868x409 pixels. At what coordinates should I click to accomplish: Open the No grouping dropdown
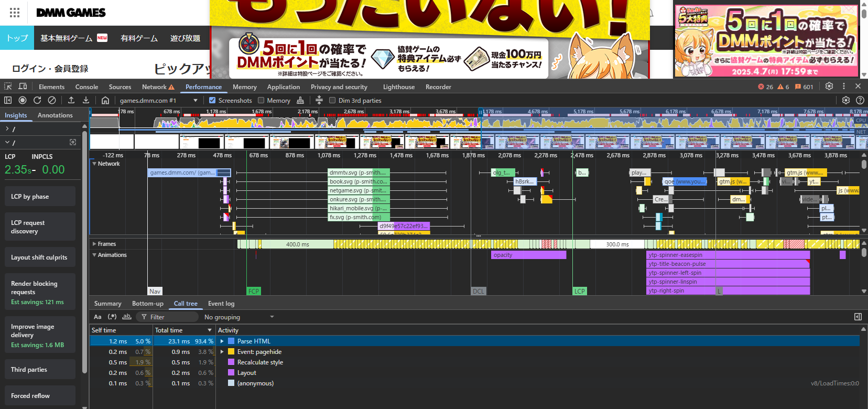[x=239, y=317]
